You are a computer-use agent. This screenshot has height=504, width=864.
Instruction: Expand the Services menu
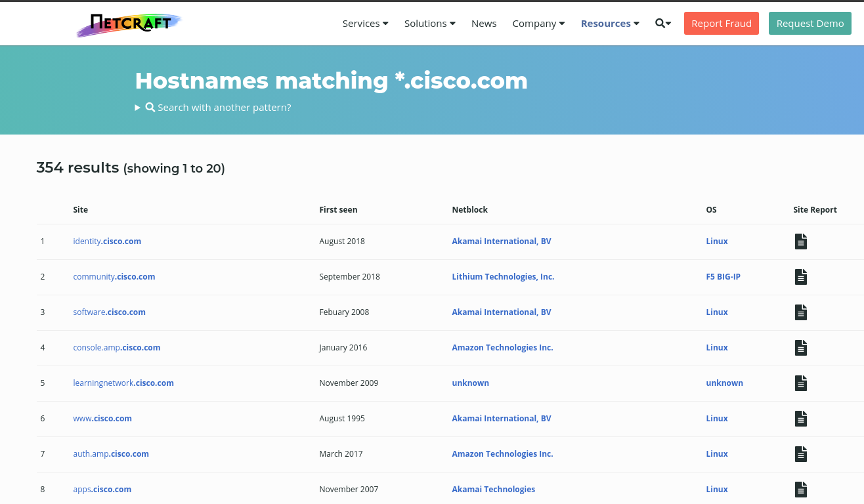(x=365, y=24)
